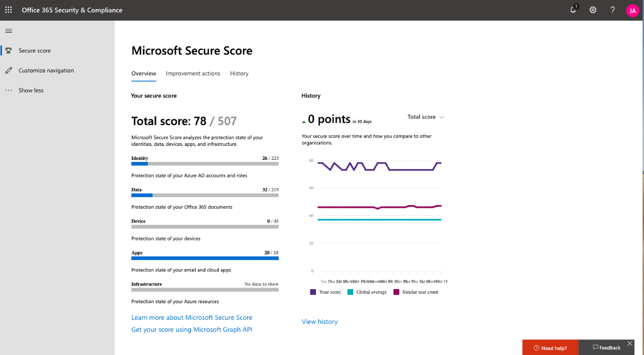Click View history below the chart

coord(319,321)
